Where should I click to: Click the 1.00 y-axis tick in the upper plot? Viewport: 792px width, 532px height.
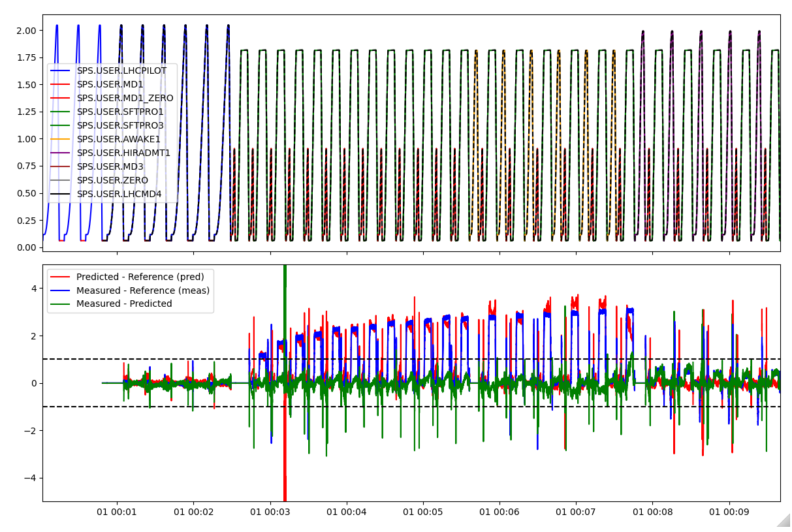[25, 139]
